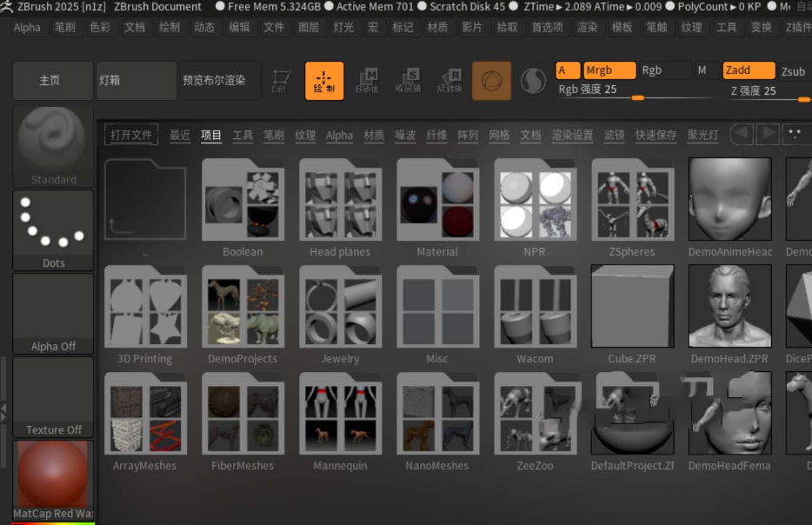Open the ZSpheres folder
The image size is (812, 525).
point(632,208)
